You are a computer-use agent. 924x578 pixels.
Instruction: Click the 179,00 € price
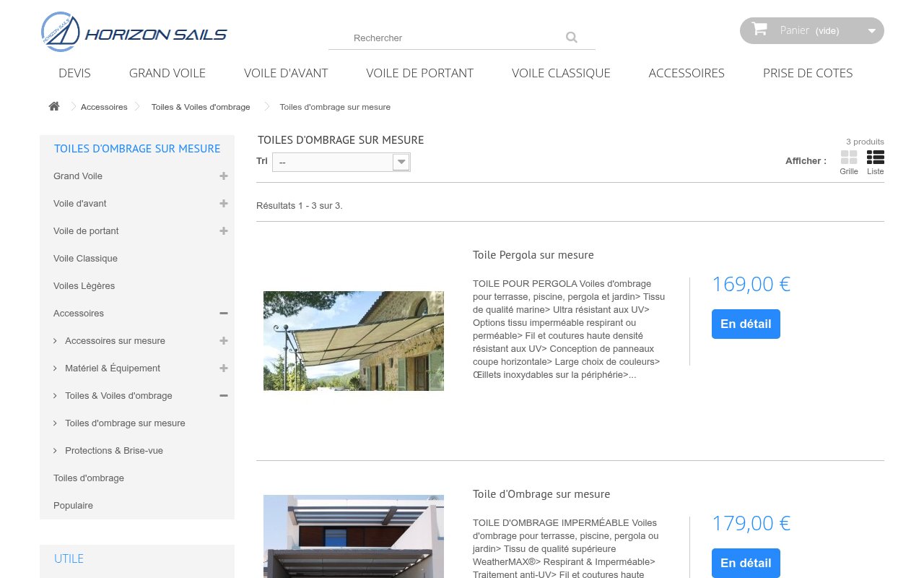[x=751, y=523]
